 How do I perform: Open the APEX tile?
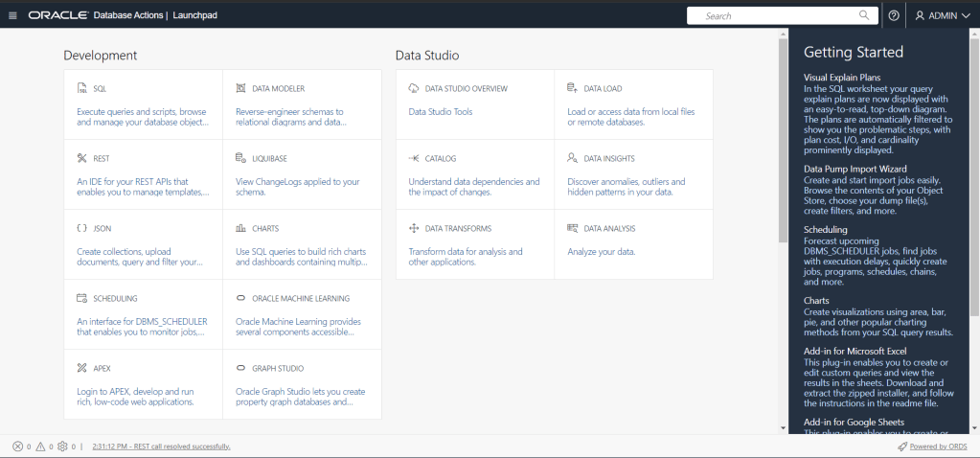pyautogui.click(x=143, y=384)
